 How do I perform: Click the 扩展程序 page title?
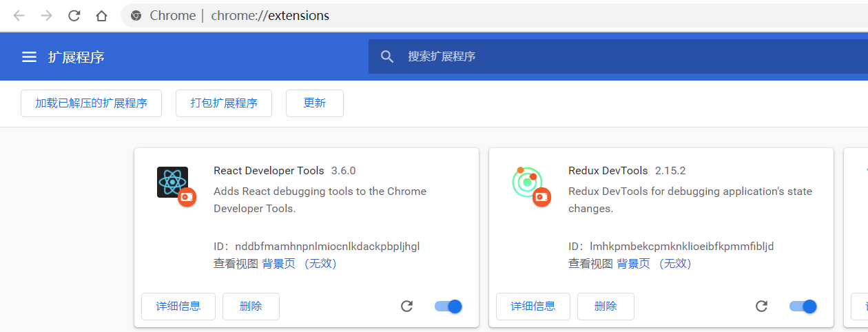(x=76, y=57)
